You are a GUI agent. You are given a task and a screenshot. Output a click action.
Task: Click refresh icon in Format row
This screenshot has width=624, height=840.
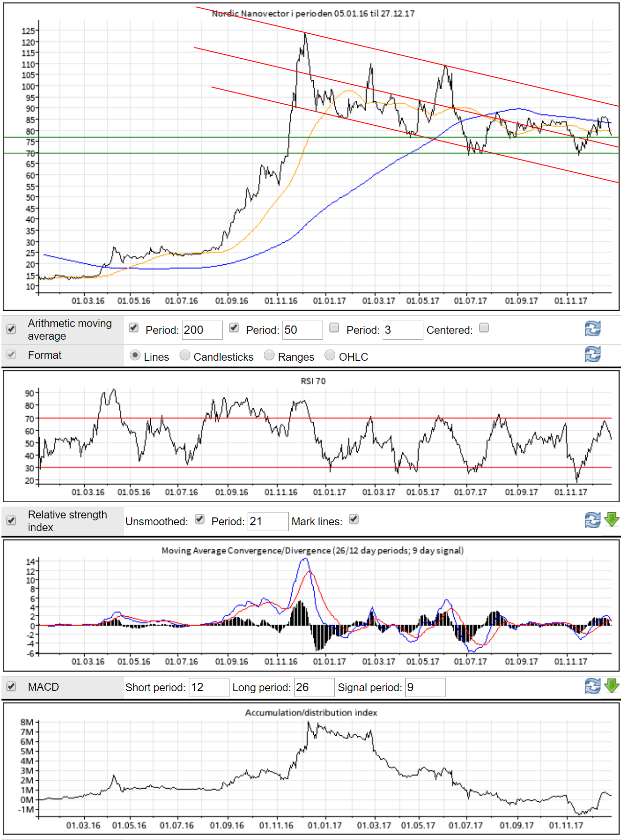click(x=593, y=354)
